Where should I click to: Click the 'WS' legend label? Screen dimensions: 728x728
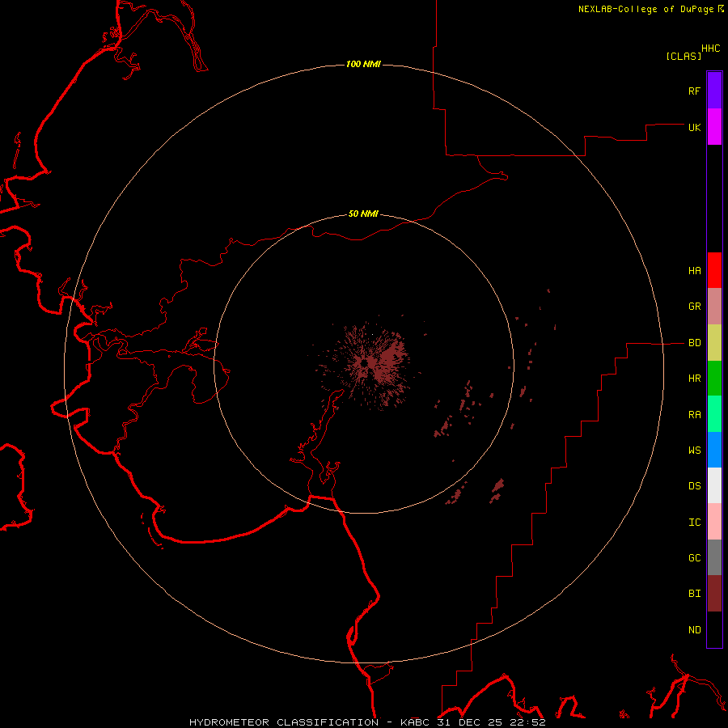click(695, 450)
